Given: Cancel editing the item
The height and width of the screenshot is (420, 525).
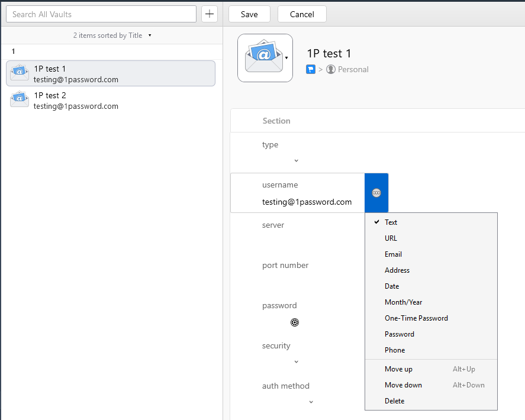Looking at the screenshot, I should (302, 14).
